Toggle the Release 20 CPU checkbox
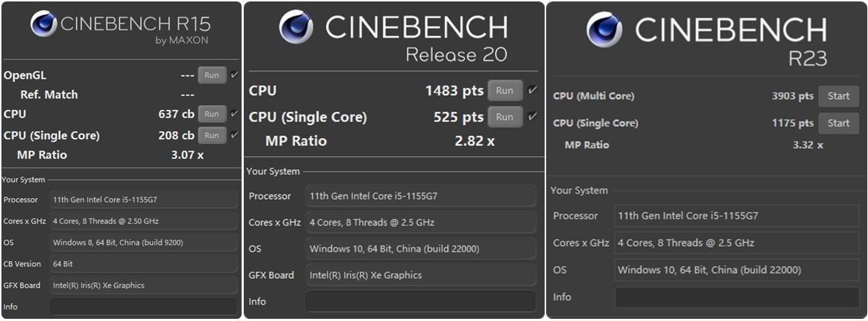Viewport: 868px width, 321px height. [x=532, y=90]
